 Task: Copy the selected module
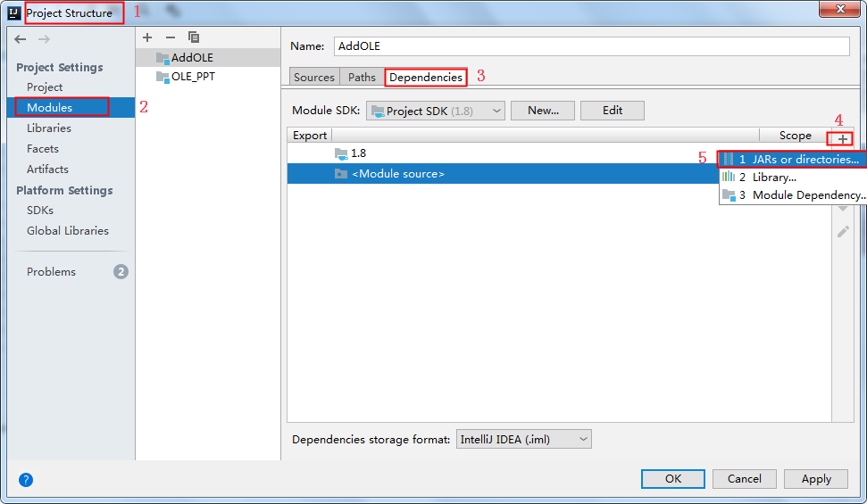(x=194, y=37)
